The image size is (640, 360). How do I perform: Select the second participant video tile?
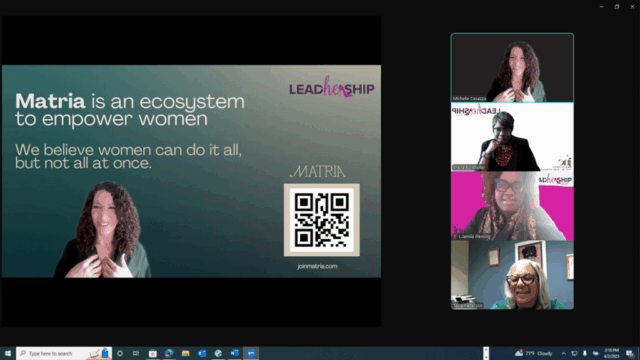(512, 137)
